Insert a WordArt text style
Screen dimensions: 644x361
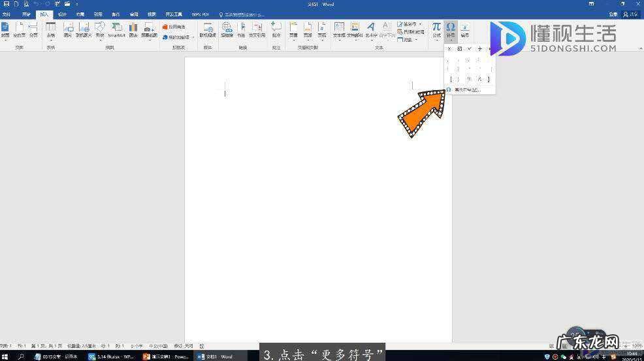(x=370, y=29)
